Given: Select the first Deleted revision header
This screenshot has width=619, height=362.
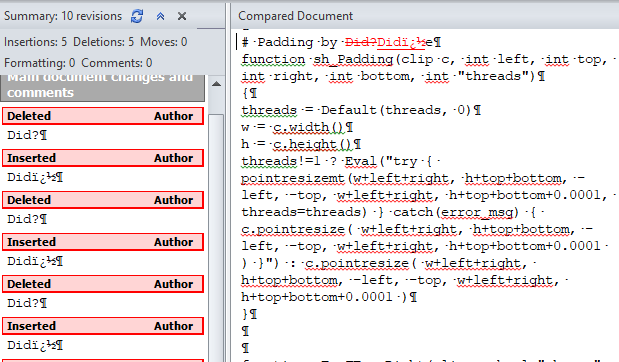Looking at the screenshot, I should (103, 116).
